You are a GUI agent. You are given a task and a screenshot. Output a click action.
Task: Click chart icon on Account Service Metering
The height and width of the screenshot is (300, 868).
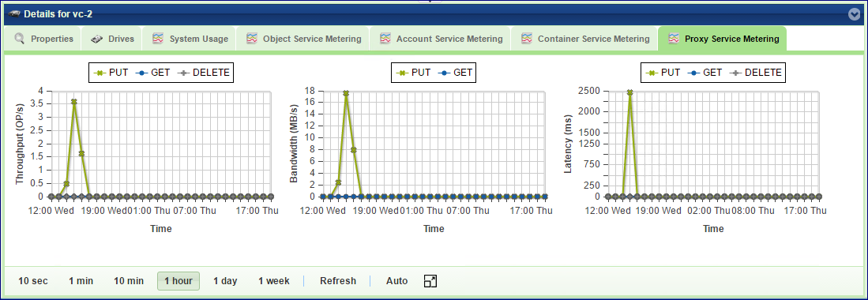tap(386, 39)
